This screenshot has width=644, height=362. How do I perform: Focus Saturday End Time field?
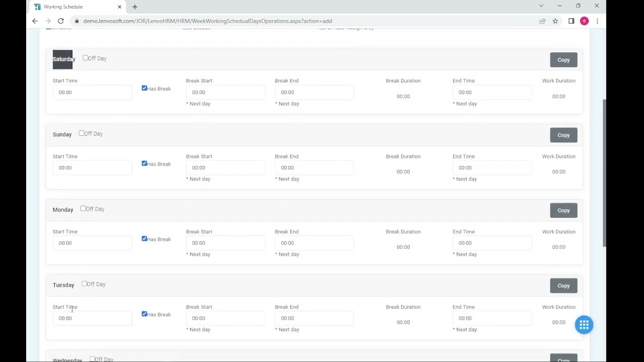[x=492, y=93]
